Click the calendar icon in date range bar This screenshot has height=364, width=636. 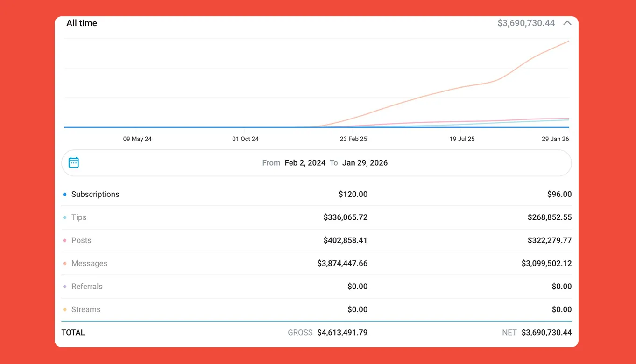pyautogui.click(x=74, y=162)
